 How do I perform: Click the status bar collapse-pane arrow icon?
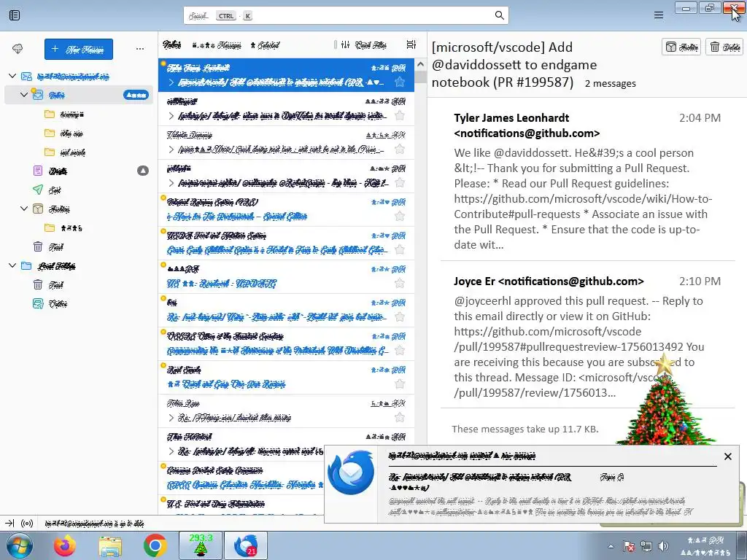click(9, 524)
